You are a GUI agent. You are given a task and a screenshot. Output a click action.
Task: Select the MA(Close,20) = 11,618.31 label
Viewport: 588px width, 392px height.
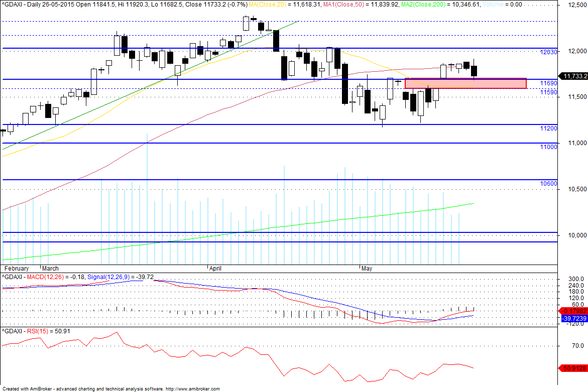(x=285, y=5)
